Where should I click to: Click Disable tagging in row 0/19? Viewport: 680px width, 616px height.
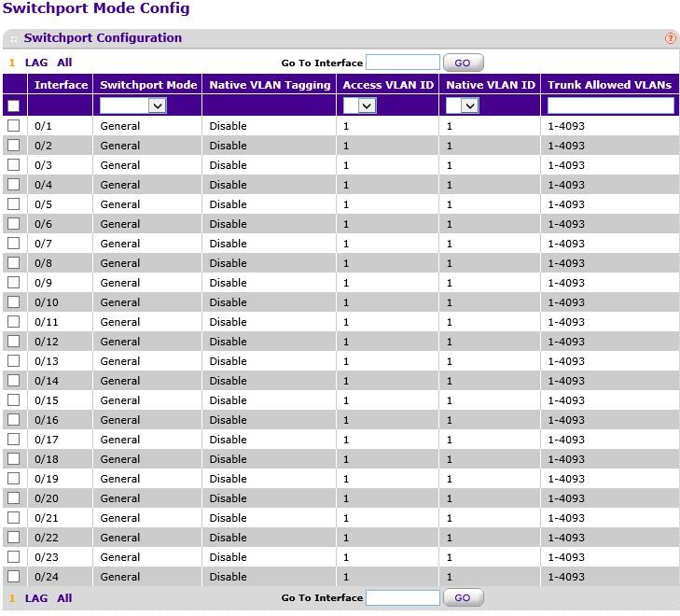[x=229, y=479]
